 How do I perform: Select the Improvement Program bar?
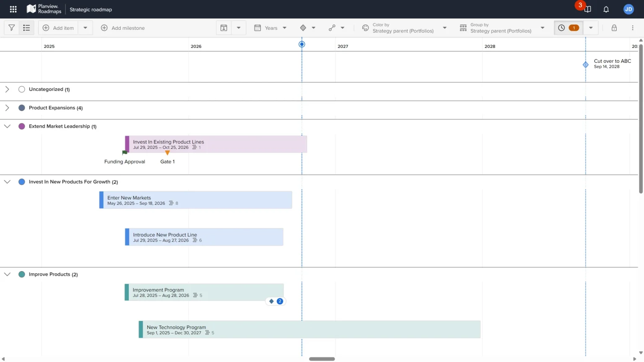(204, 292)
